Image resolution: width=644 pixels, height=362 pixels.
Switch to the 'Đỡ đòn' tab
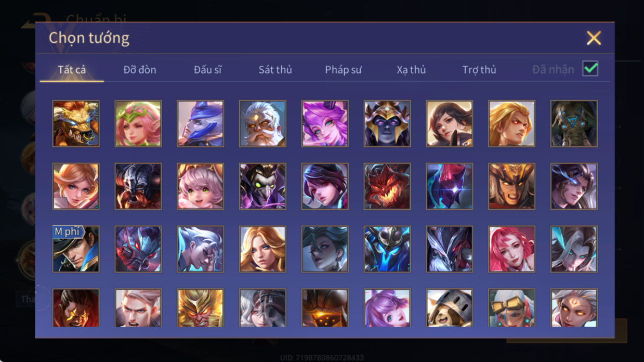coord(140,70)
